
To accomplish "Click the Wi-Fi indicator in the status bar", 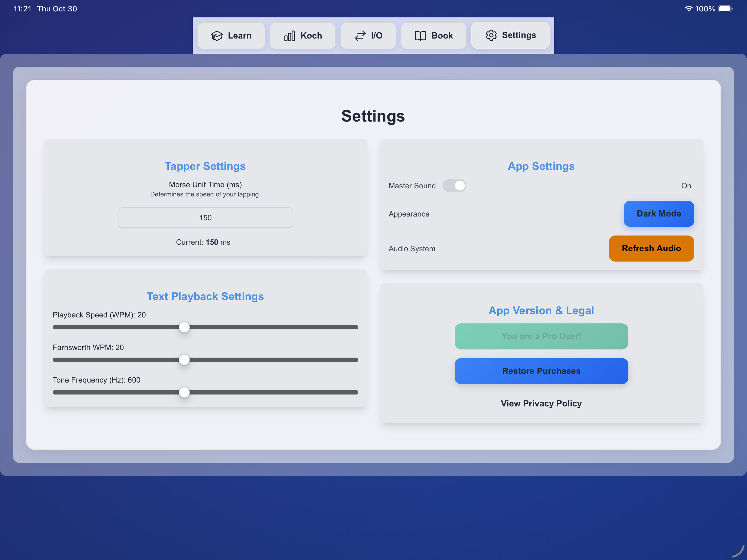I will (689, 9).
